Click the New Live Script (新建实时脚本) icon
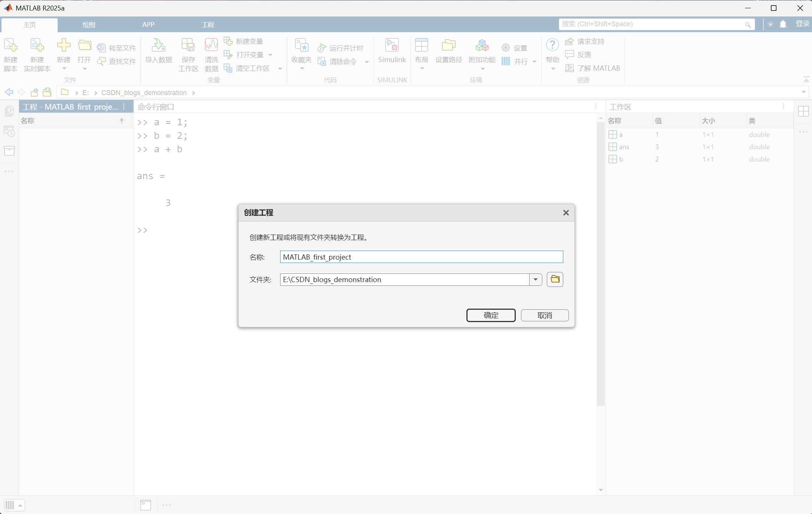812x514 pixels. tap(37, 46)
